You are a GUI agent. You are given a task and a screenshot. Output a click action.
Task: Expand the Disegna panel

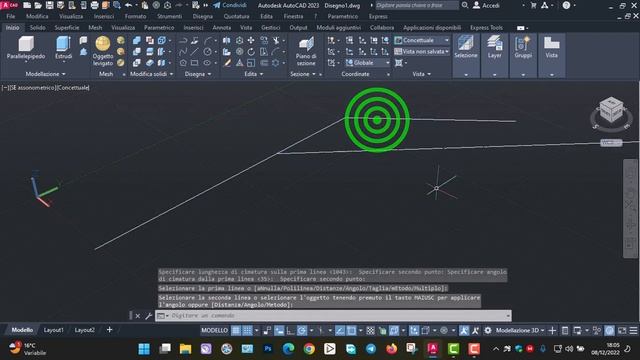pyautogui.click(x=198, y=74)
